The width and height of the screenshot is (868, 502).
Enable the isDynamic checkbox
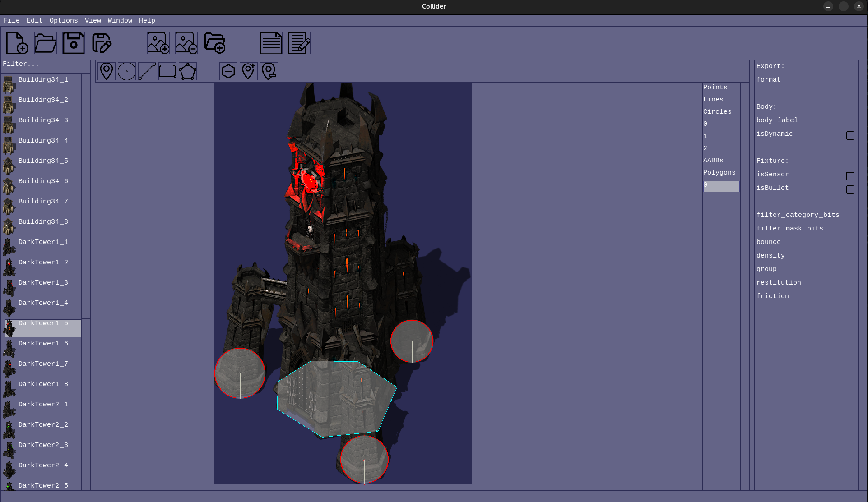850,135
